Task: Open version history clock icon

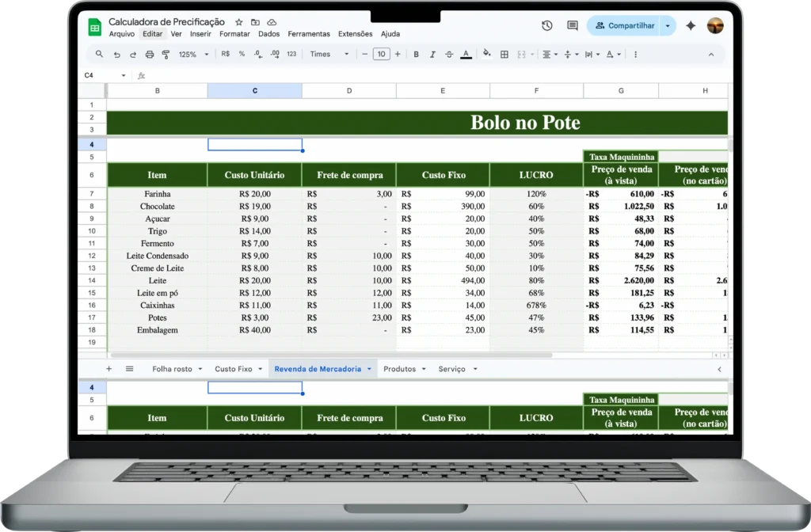Action: point(547,25)
